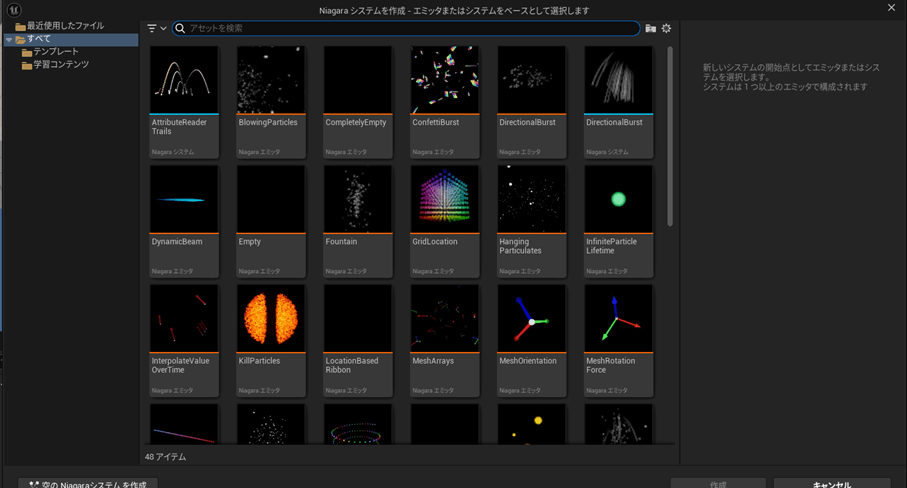This screenshot has width=907, height=488.
Task: Click the asset search field
Action: [406, 28]
